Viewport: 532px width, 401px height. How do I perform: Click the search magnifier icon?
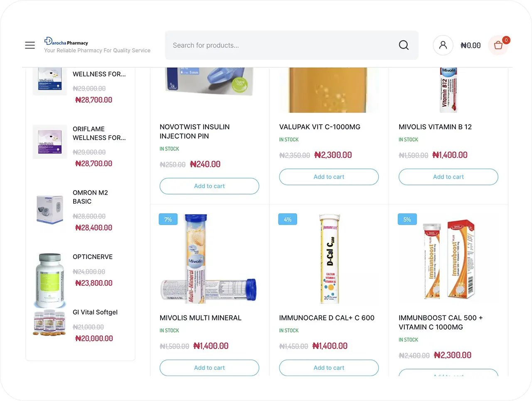point(404,45)
